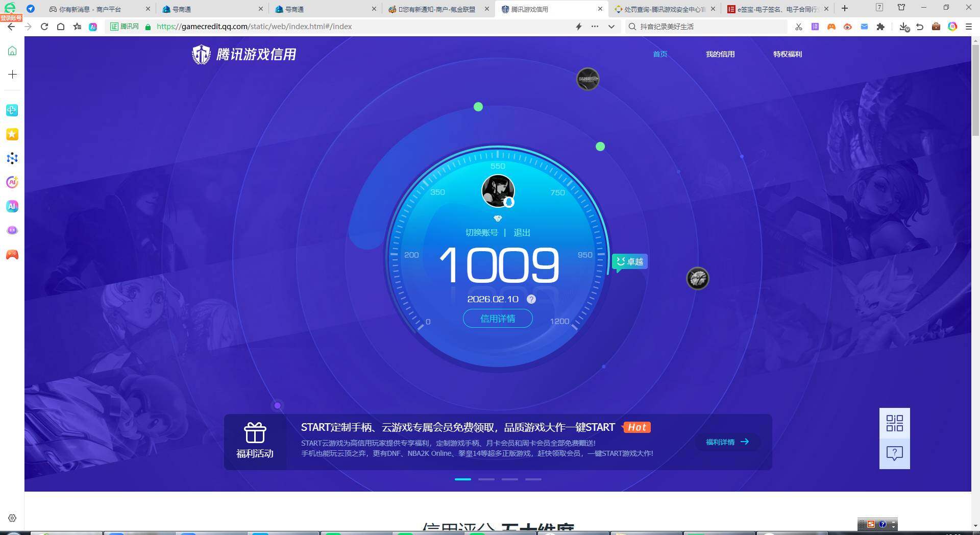
Task: Click the extensions puzzle icon
Action: point(880,27)
